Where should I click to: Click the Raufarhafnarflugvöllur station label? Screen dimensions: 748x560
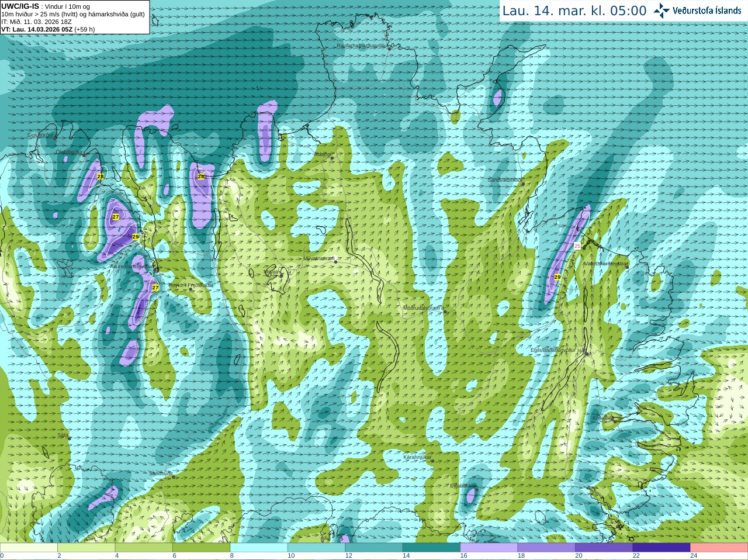point(362,45)
